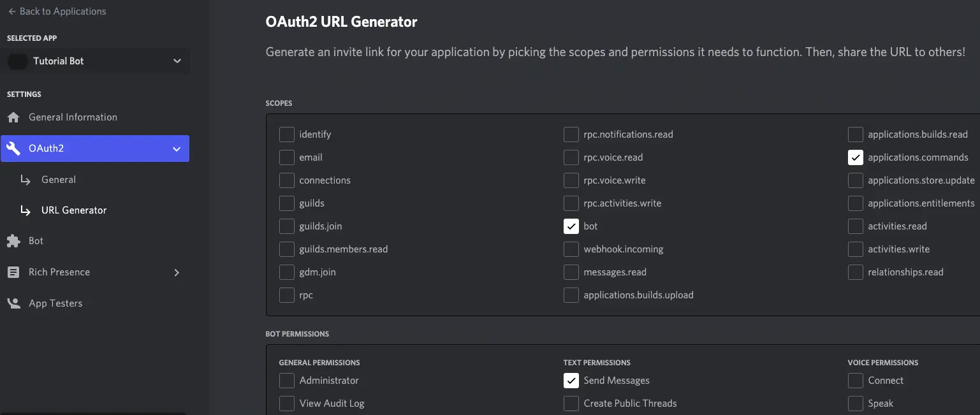Click the Rich Presence document icon
The height and width of the screenshot is (415, 980).
tap(13, 272)
